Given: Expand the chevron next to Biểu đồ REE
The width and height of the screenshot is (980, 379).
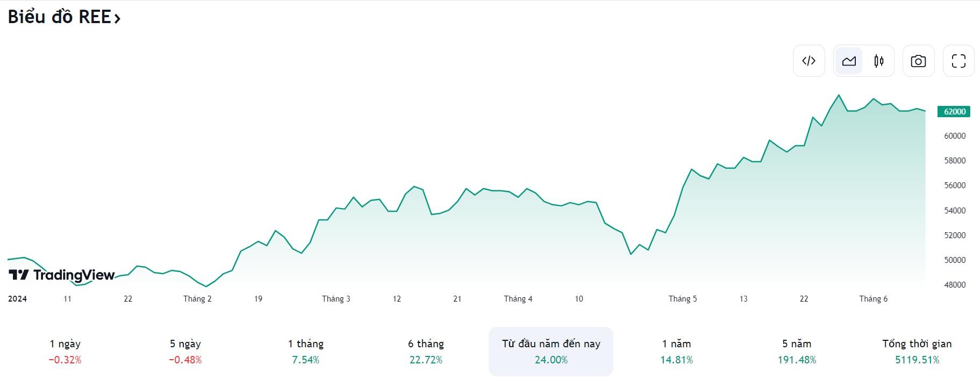Looking at the screenshot, I should [118, 19].
